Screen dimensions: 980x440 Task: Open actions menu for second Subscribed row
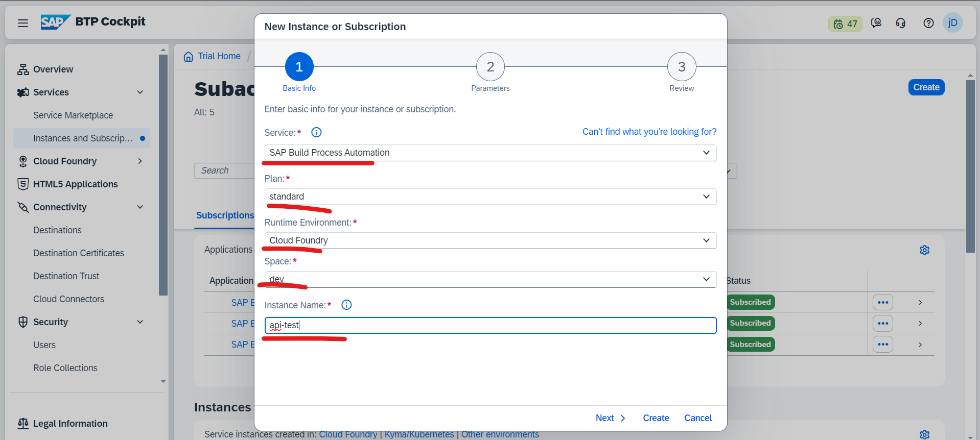click(x=882, y=323)
